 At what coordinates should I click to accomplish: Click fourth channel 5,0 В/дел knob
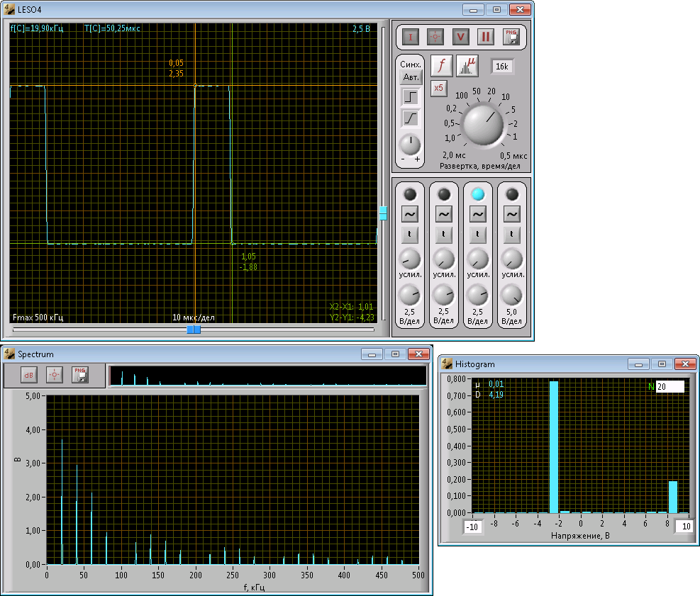[x=511, y=296]
